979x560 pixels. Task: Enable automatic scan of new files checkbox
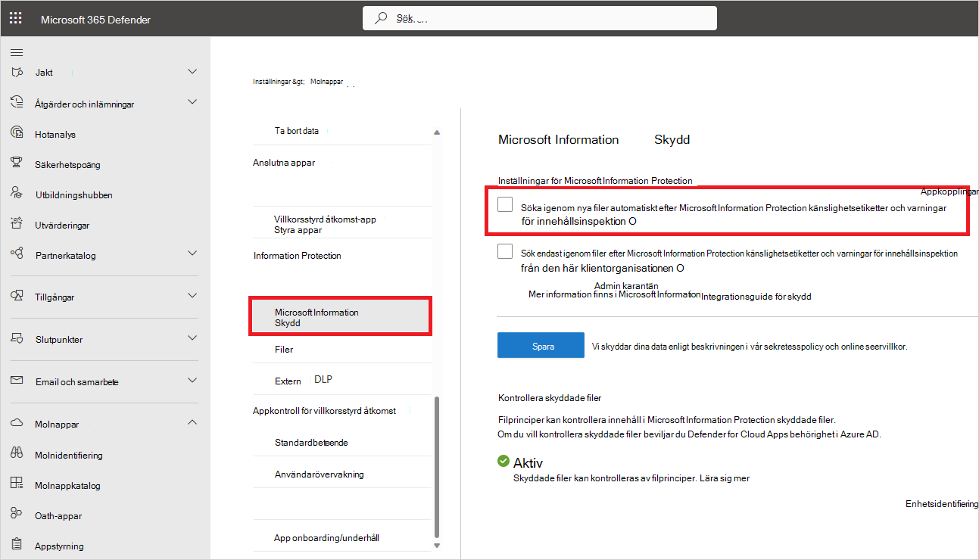point(505,204)
